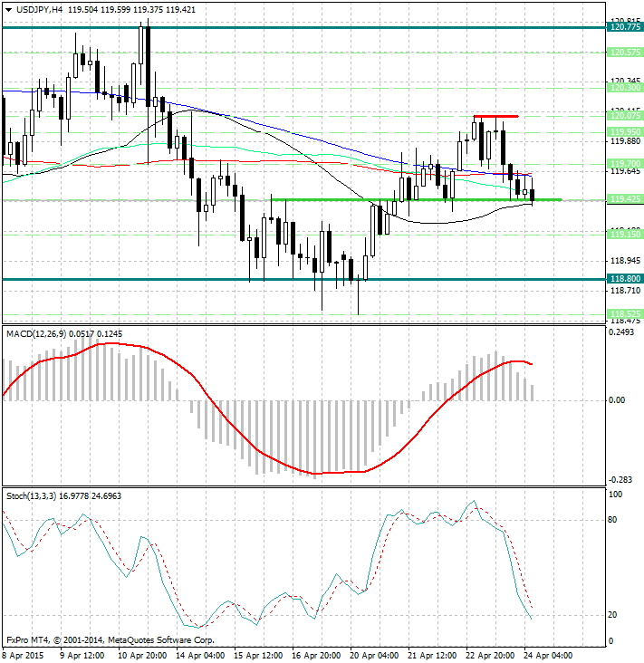Select the 120.075 price level tag

tap(626, 116)
